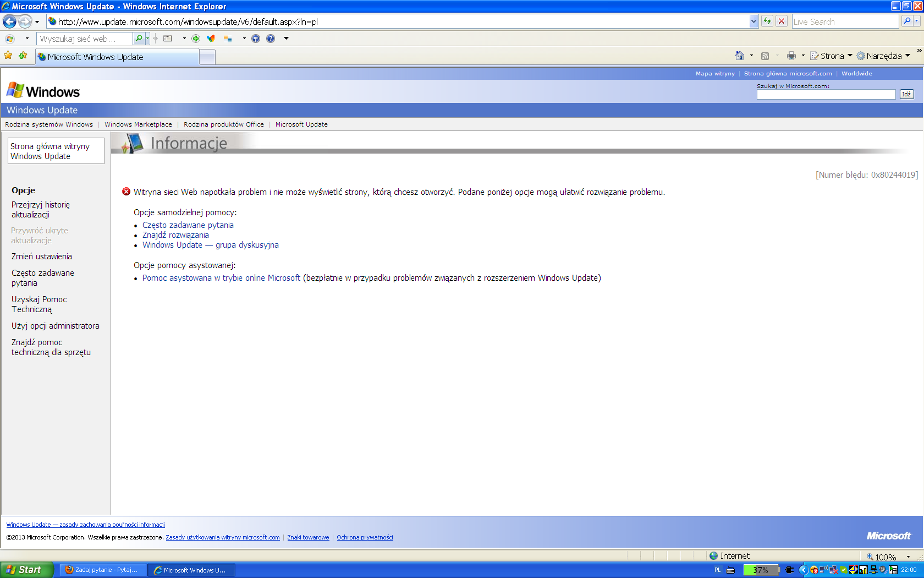924x578 pixels.
Task: Click the red X Stop loading button
Action: coord(782,21)
